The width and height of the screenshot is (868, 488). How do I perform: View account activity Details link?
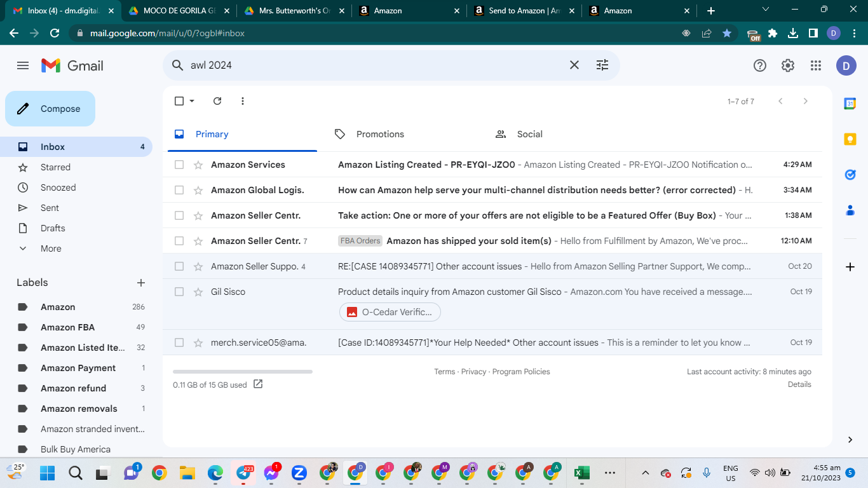tap(799, 384)
